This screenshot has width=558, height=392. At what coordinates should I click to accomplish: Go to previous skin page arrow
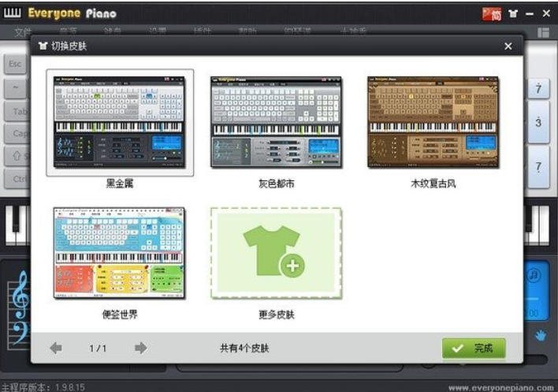click(56, 348)
